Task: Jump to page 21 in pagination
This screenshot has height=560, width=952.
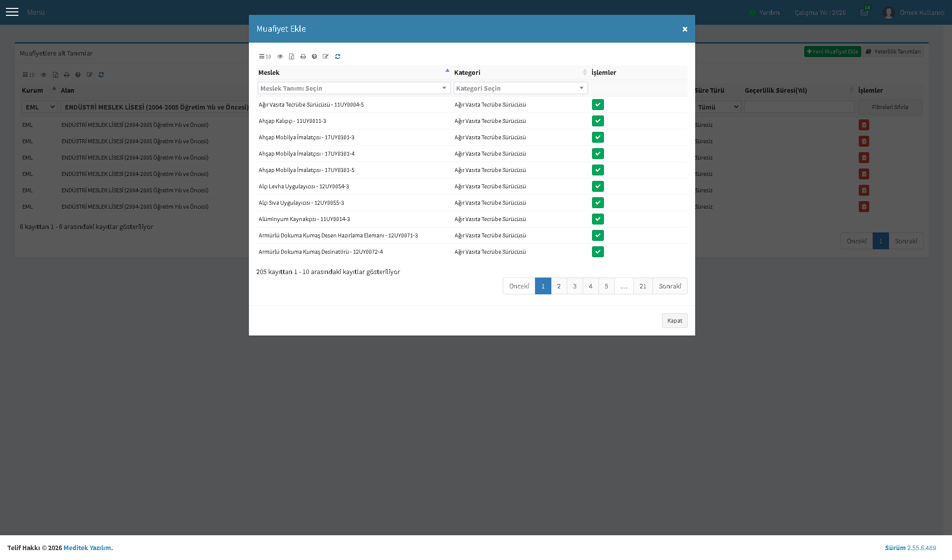Action: point(643,286)
